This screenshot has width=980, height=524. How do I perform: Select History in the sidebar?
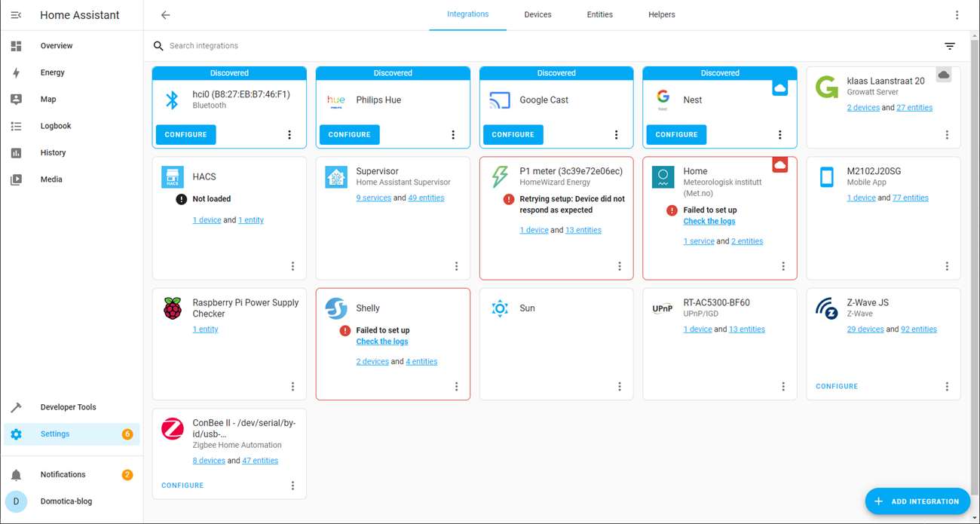coord(53,153)
